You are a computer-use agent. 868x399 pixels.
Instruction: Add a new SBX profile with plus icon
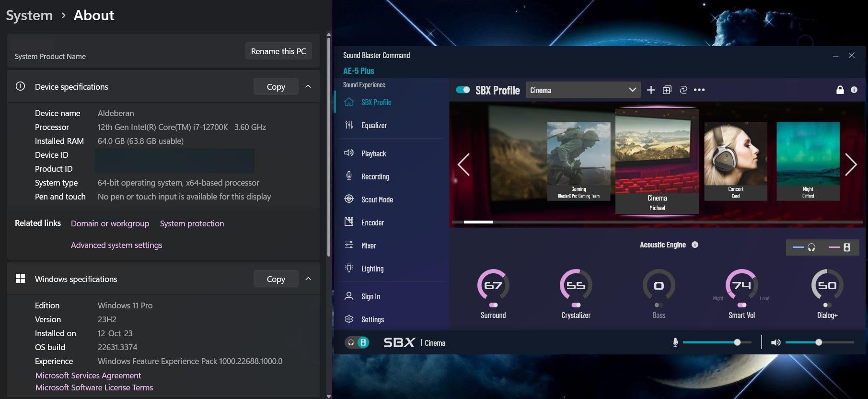pos(651,90)
